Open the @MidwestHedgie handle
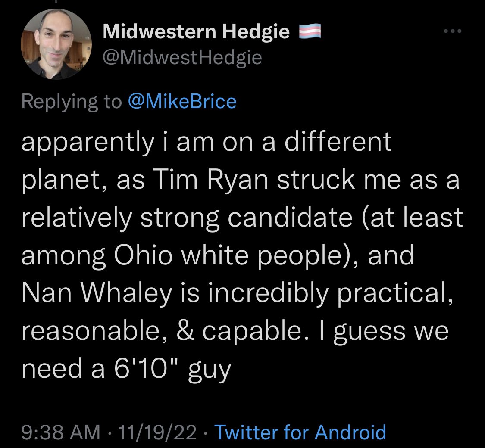The width and height of the screenshot is (485, 448). pos(182,57)
